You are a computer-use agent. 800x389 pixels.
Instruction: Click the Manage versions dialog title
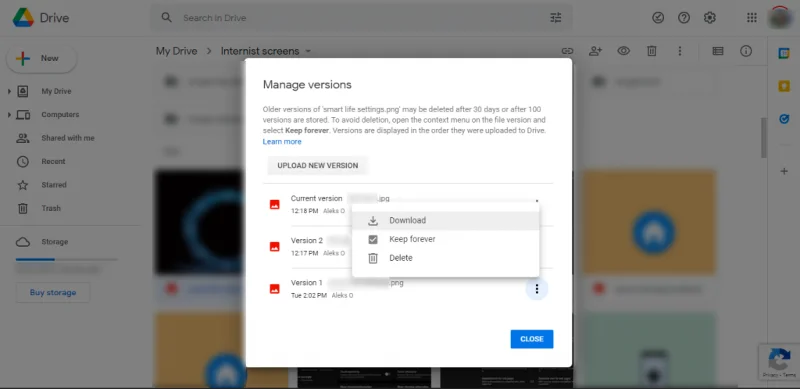point(307,85)
